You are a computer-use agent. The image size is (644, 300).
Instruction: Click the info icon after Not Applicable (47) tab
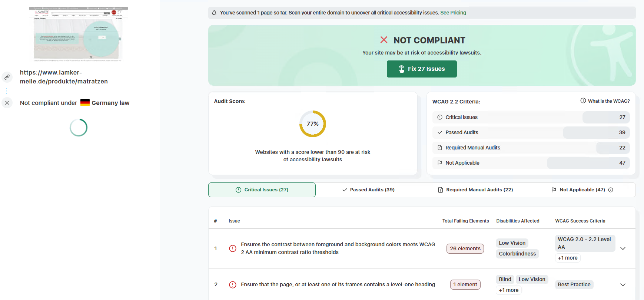611,190
